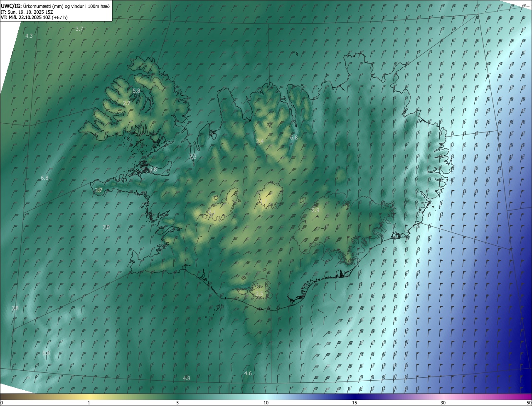
Task: Click the "VT: Mið. 22.10.2025 10Z (+67 h)" line
Action: point(34,17)
